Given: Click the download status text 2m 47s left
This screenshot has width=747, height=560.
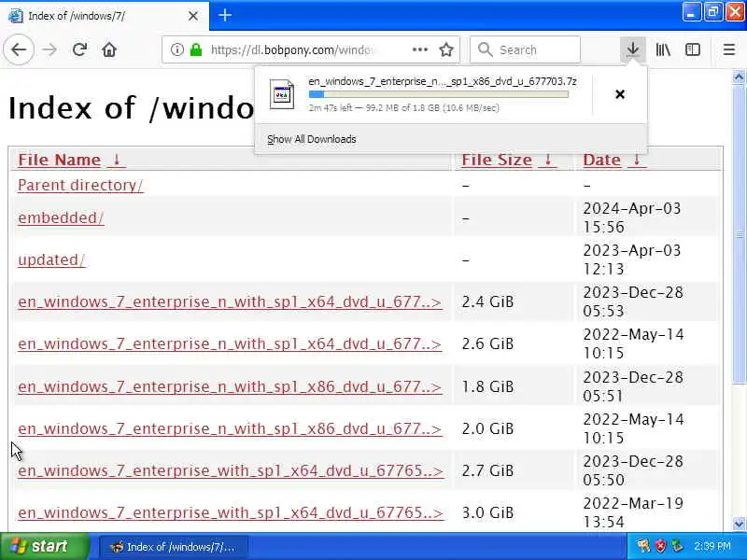Looking at the screenshot, I should click(x=404, y=107).
